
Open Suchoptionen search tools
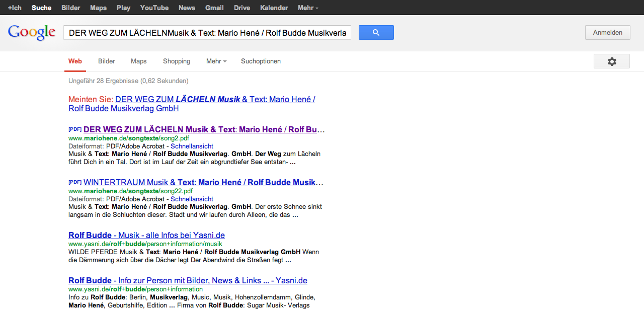[x=261, y=61]
